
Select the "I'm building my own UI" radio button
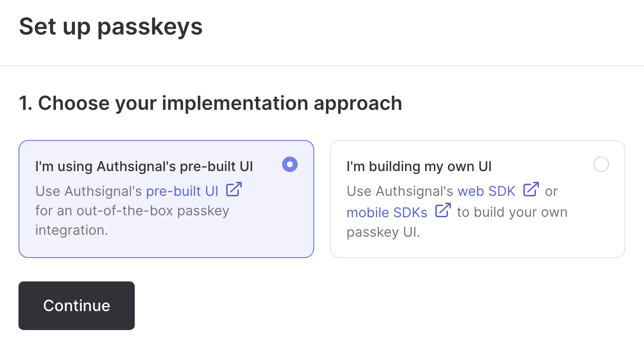click(x=601, y=165)
